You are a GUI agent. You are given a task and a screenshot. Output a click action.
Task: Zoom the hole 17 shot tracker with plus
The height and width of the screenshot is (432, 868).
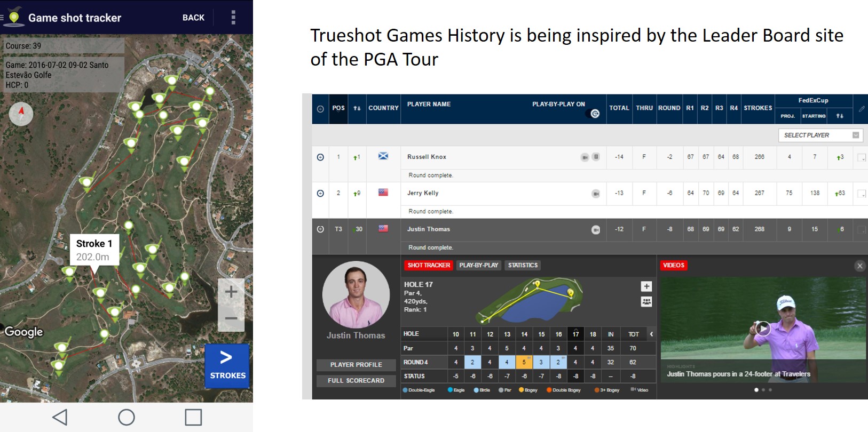(x=646, y=286)
